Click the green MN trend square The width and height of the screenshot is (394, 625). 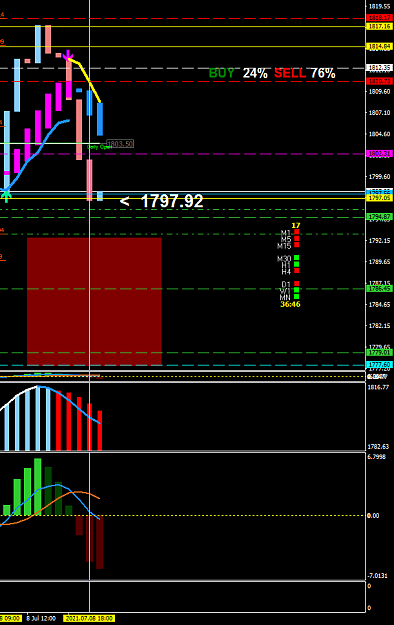pos(296,296)
